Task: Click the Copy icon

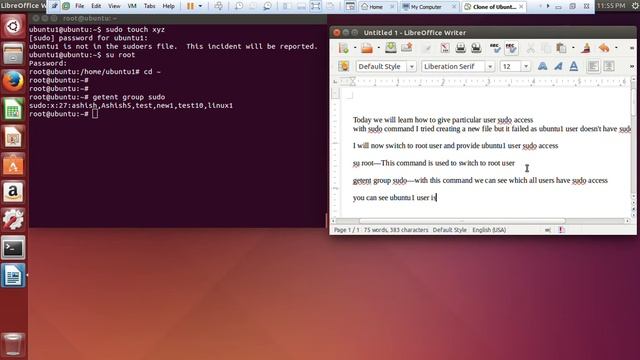Action: tap(546, 48)
